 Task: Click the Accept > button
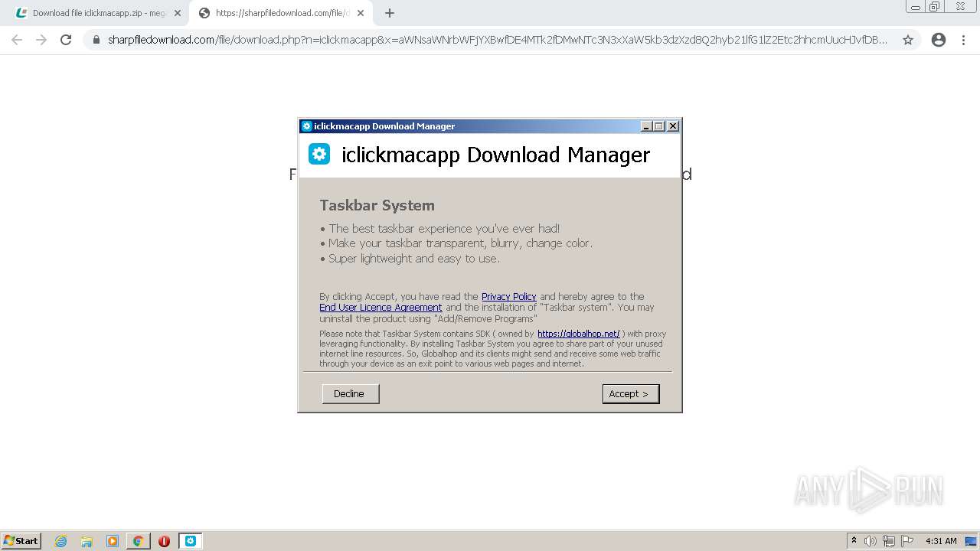click(630, 393)
